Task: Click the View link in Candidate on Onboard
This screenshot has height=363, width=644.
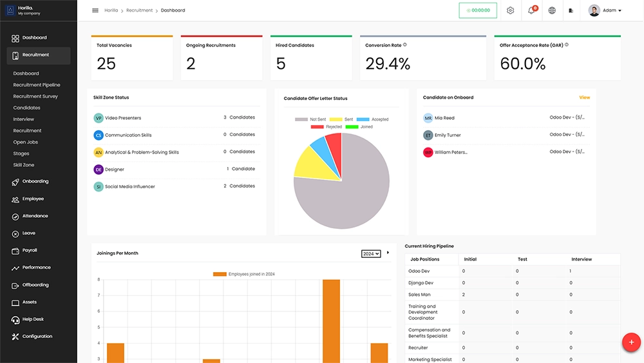Action: [584, 97]
